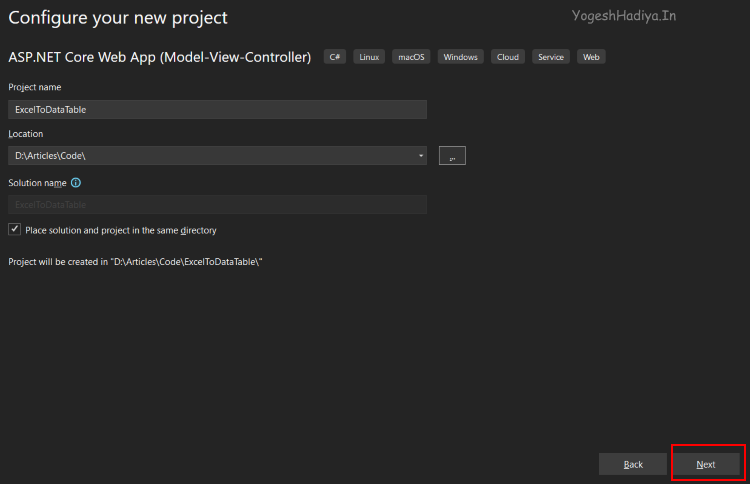Click the Windows platform tag
The image size is (750, 484).
point(460,57)
